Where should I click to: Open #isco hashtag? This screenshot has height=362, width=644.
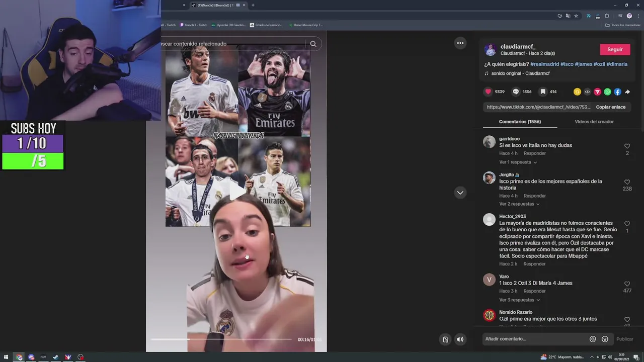[567, 64]
